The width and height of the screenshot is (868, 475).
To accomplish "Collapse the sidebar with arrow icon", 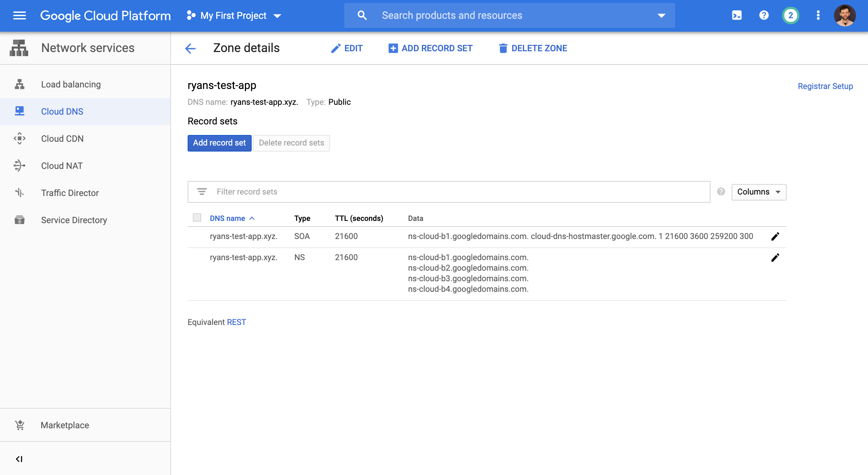I will tap(20, 459).
